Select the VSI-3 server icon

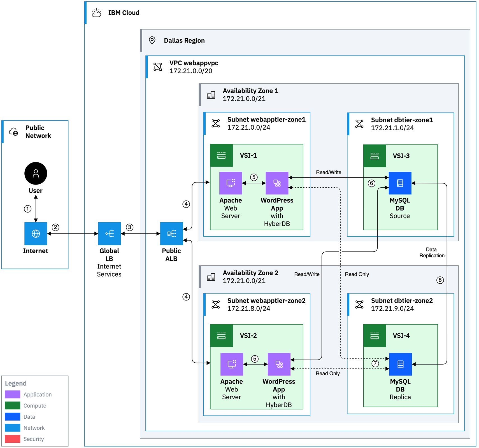click(x=375, y=156)
